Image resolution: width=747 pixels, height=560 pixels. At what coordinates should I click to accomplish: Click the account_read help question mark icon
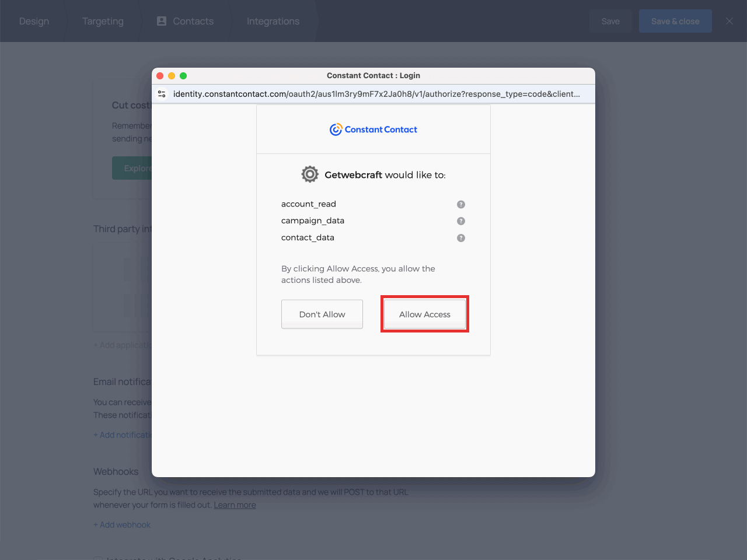[461, 204]
